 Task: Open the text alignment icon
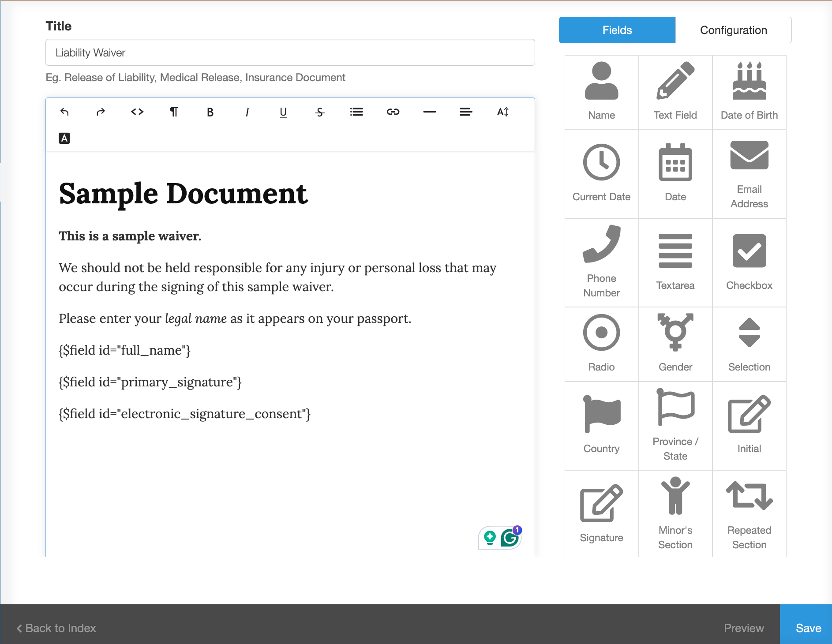coord(466,112)
